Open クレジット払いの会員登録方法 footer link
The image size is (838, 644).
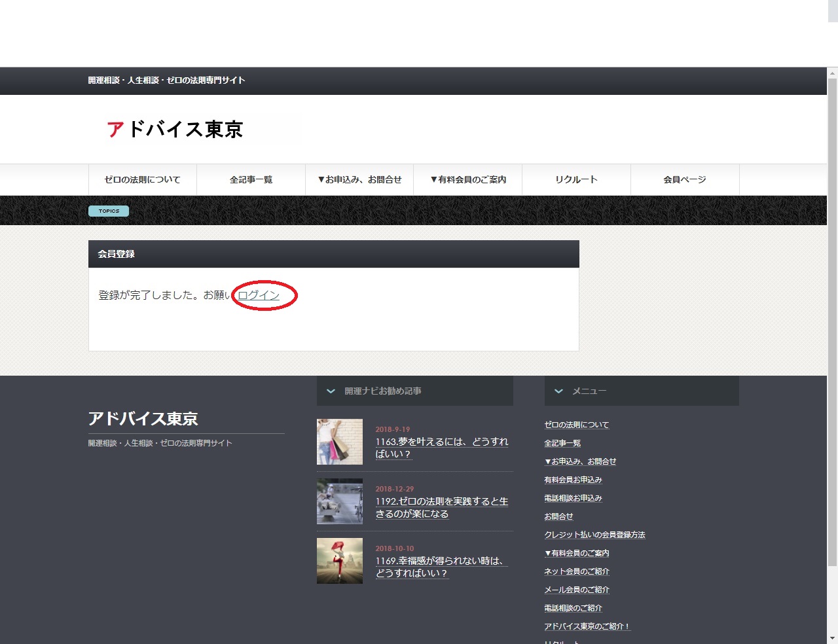point(594,535)
